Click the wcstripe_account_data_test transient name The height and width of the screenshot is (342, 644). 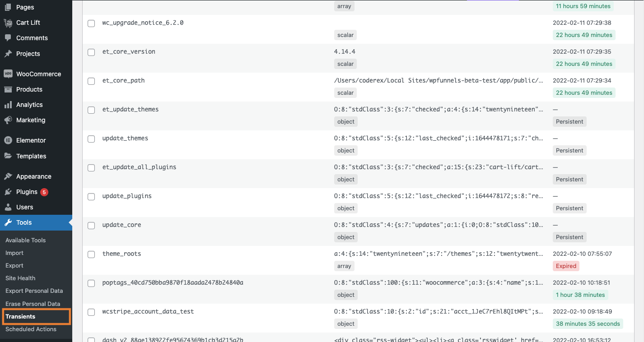coord(148,311)
